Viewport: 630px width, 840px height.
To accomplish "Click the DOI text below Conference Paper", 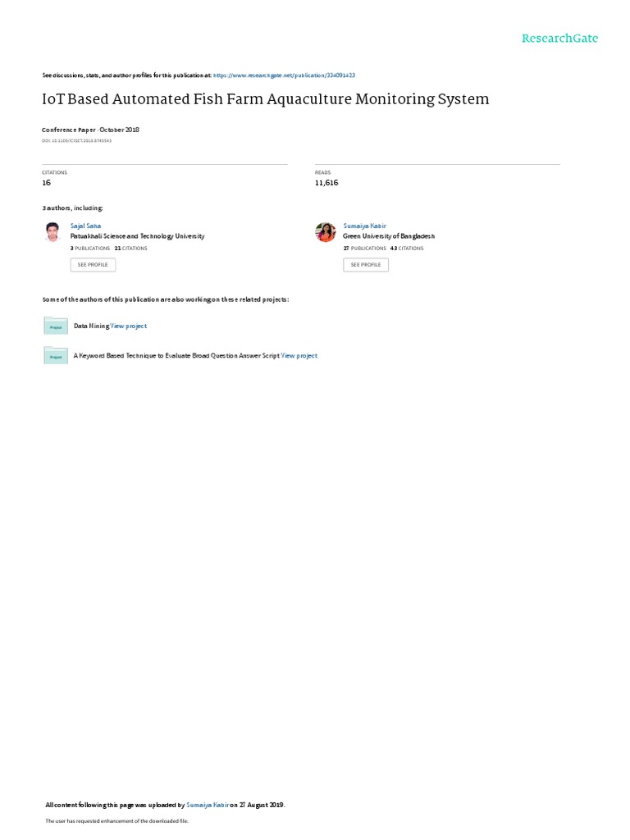I will (x=76, y=141).
